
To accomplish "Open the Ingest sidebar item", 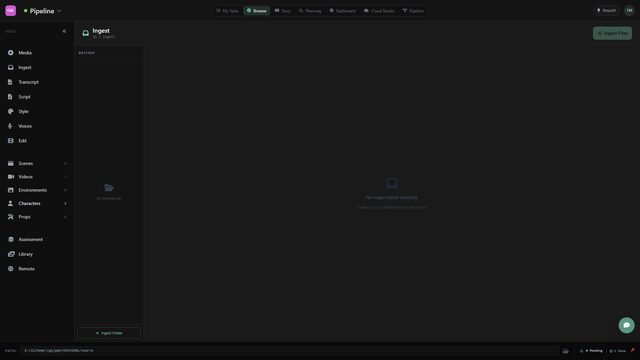I will [x=37, y=67].
